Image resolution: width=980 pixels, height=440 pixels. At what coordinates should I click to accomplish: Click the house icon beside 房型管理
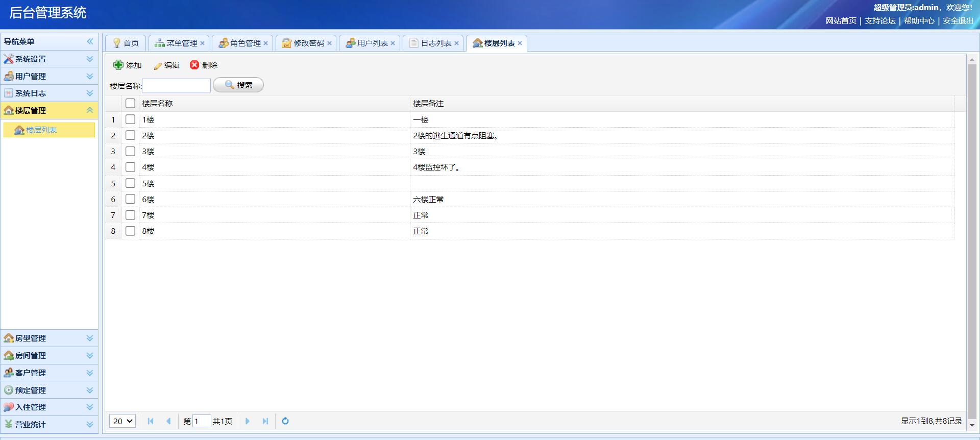point(9,338)
